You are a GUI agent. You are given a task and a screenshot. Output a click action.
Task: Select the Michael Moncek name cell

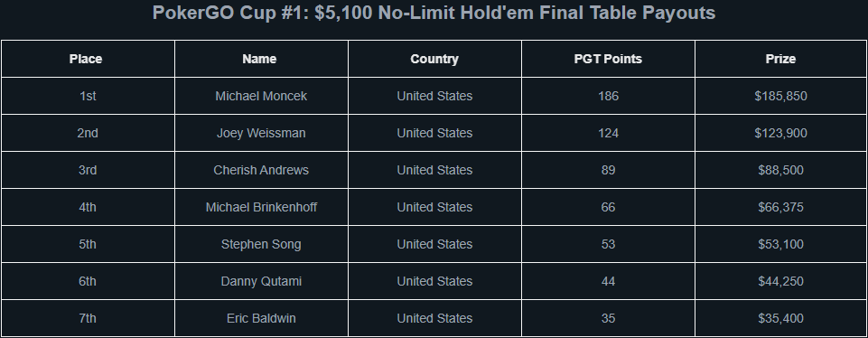(x=261, y=96)
